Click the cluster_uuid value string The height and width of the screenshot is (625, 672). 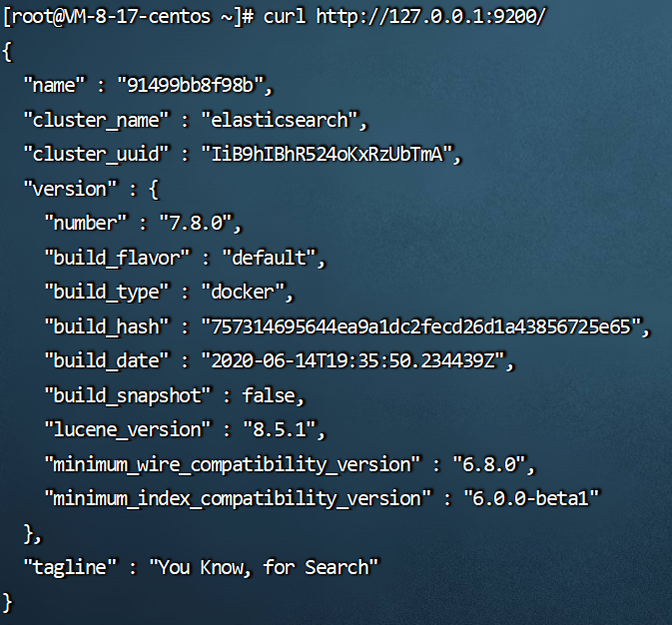[333, 155]
